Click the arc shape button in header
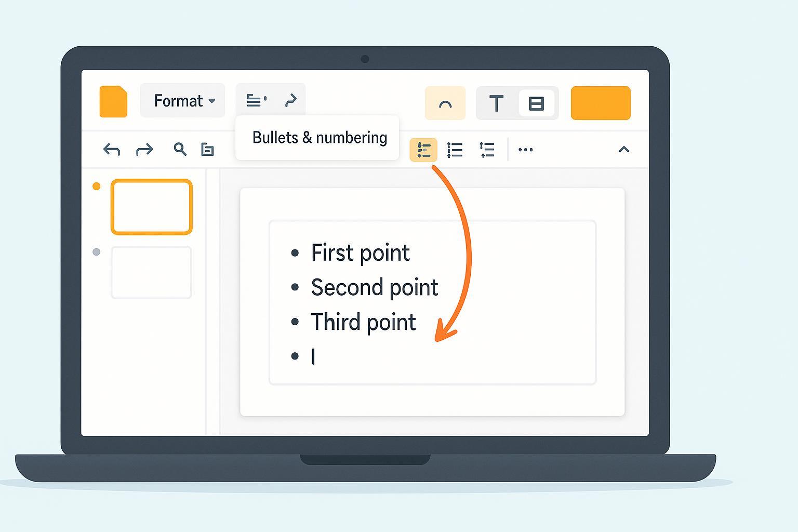This screenshot has width=798, height=532. [x=445, y=103]
